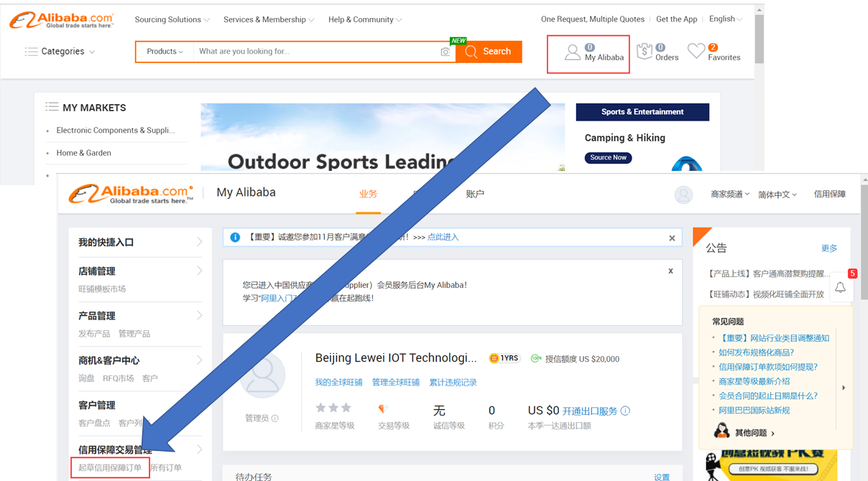
Task: Click the Alibaba.com logo in the homepage window
Action: [62, 20]
